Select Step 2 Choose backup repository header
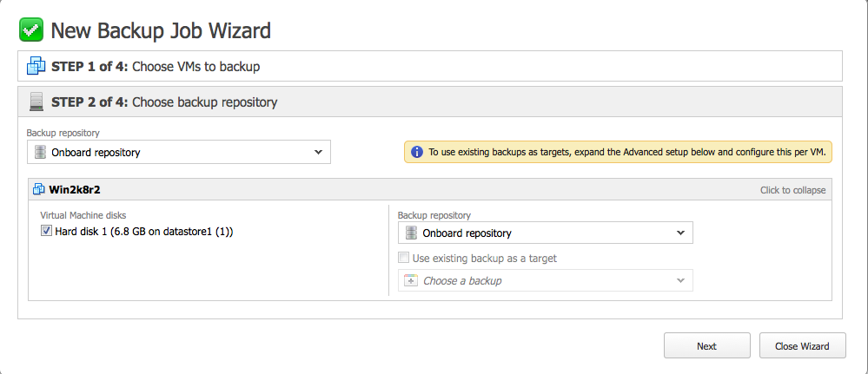 [x=430, y=102]
